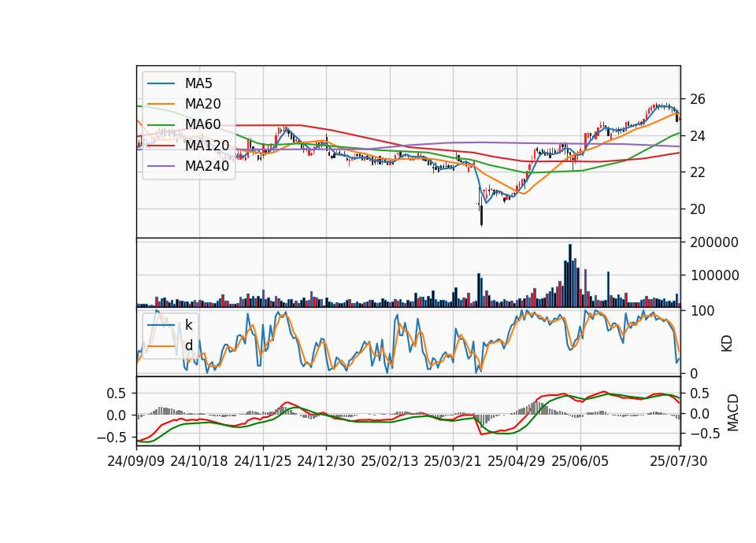Click the 24/11/25 date axis label
The width and height of the screenshot is (756, 543).
(263, 461)
